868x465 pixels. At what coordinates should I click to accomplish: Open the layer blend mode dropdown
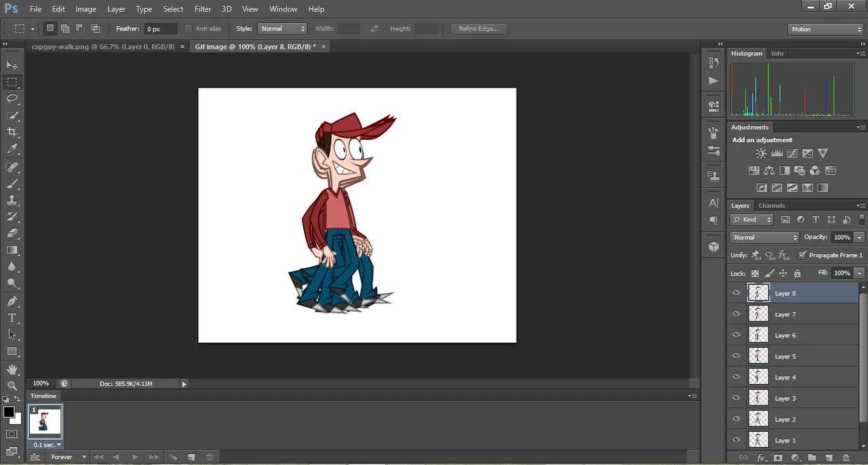pyautogui.click(x=765, y=237)
